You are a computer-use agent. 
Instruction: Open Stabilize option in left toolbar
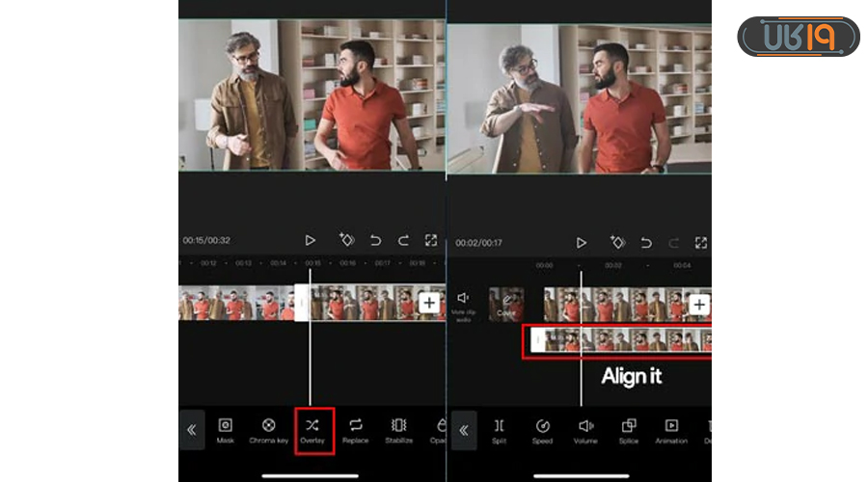click(x=398, y=431)
